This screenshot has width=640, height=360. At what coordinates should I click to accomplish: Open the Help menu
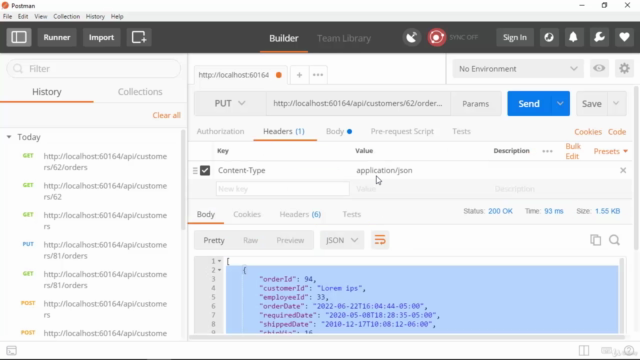(117, 16)
